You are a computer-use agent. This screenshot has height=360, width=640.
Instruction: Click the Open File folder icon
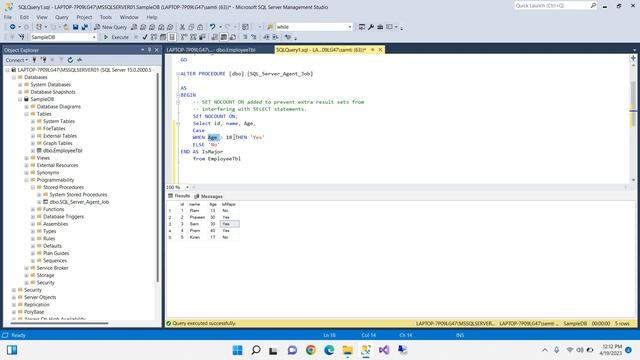click(66, 27)
